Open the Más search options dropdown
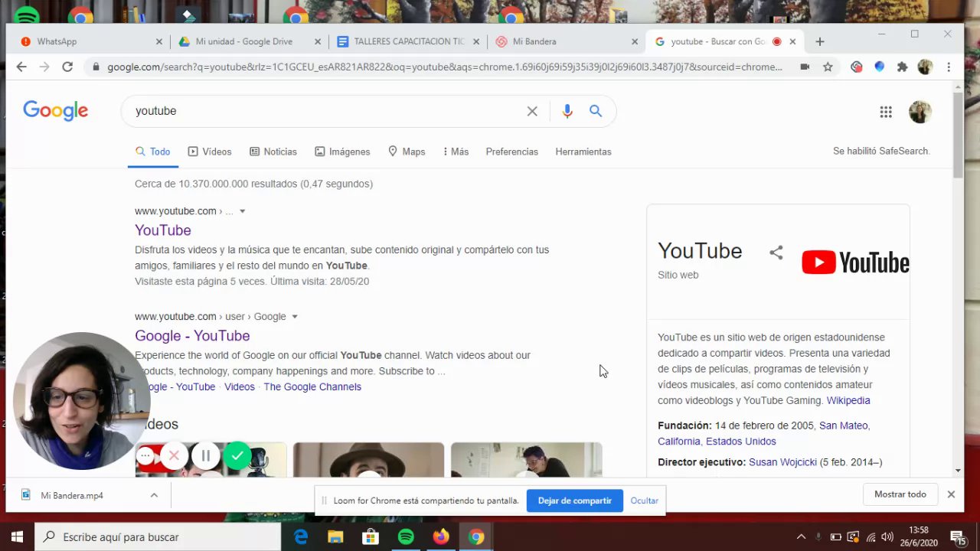This screenshot has height=551, width=980. pos(456,152)
